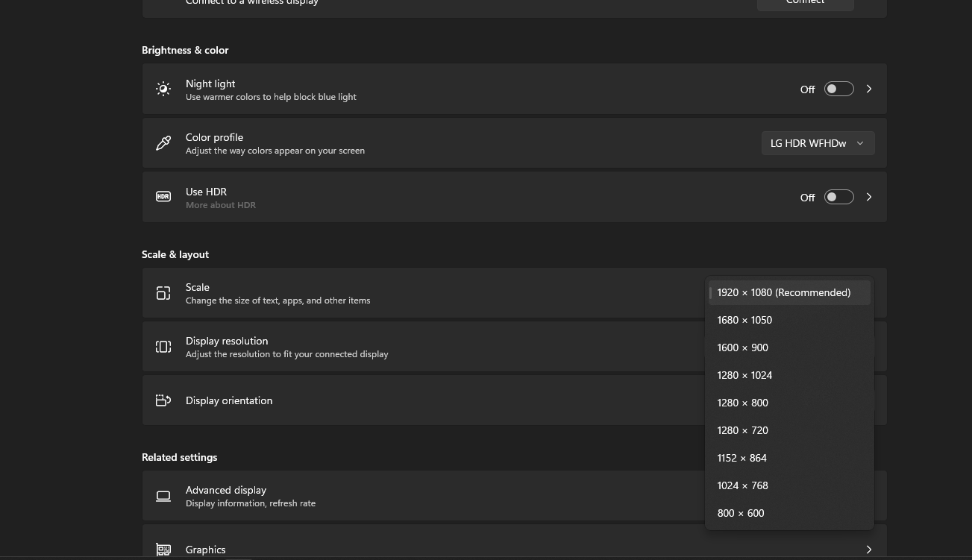Open the LG HDR WFHDw color profile dropdown
The image size is (972, 560).
(x=818, y=143)
